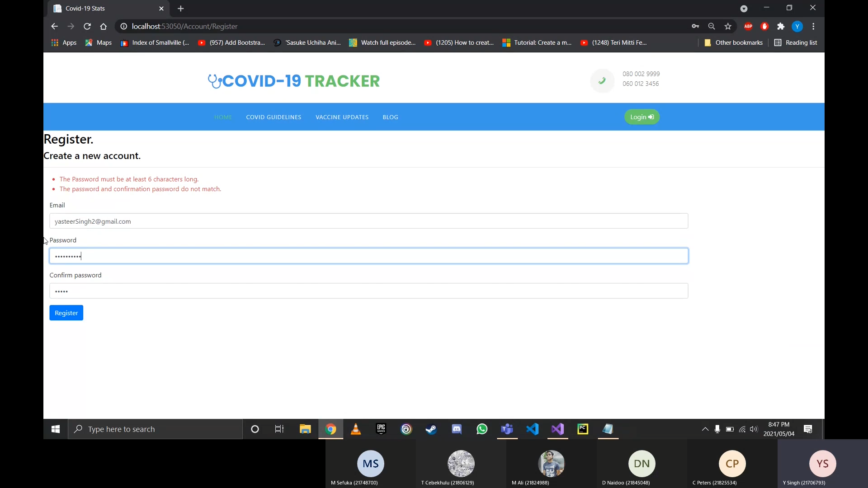Open the Other bookmarks folder
The height and width of the screenshot is (488, 868).
coord(733,42)
